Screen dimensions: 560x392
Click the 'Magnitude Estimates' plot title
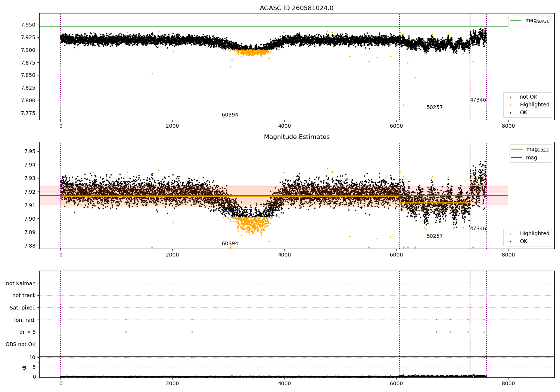(296, 137)
